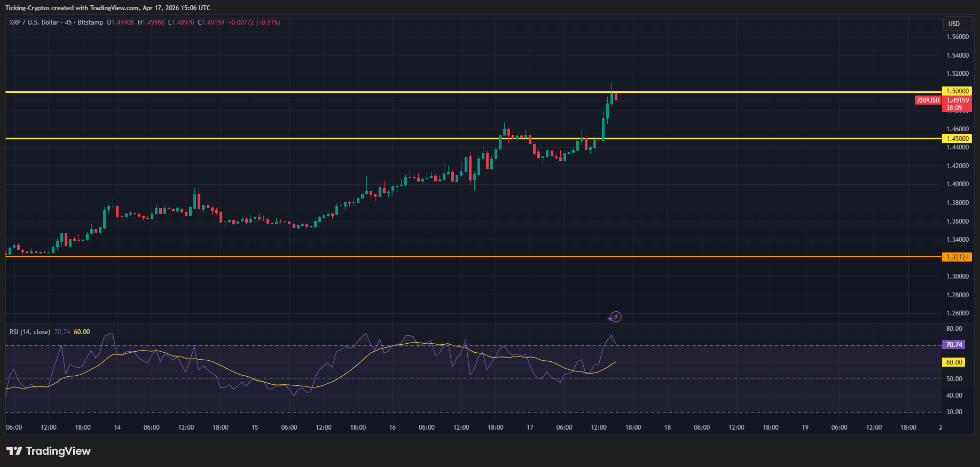Screen dimensions: 980x467
Task: Click the 30.00 level on RSI scale
Action: click(954, 412)
